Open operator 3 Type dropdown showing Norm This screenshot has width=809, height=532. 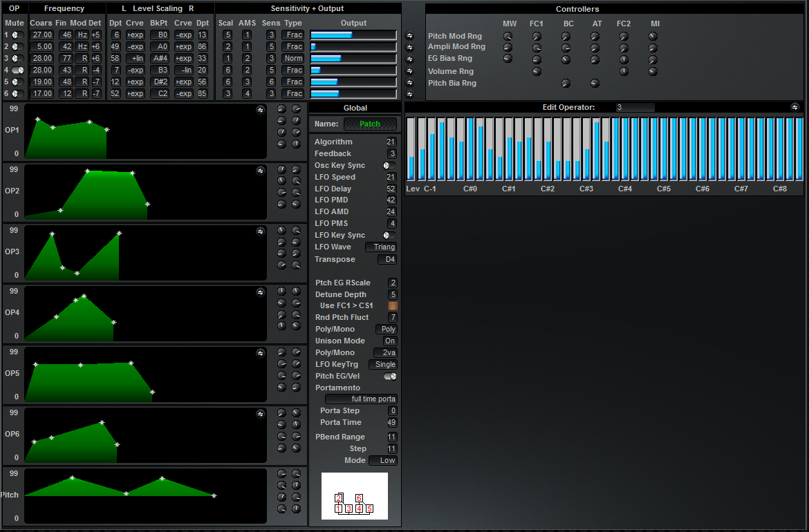(293, 59)
